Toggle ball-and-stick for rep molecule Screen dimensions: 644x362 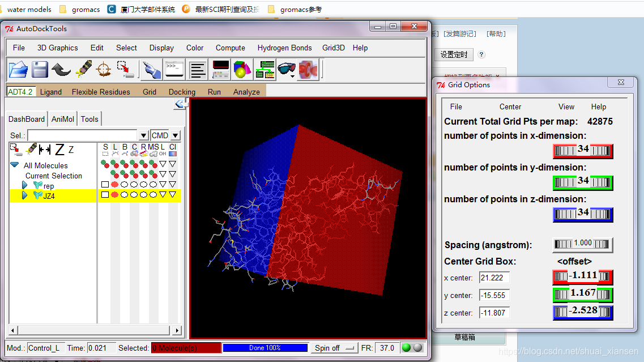125,185
